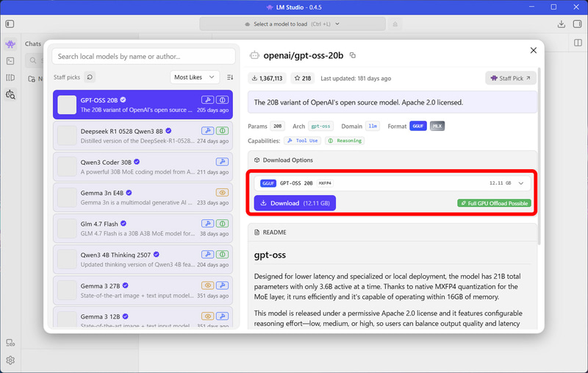Select the GGUF format toggle

(417, 126)
